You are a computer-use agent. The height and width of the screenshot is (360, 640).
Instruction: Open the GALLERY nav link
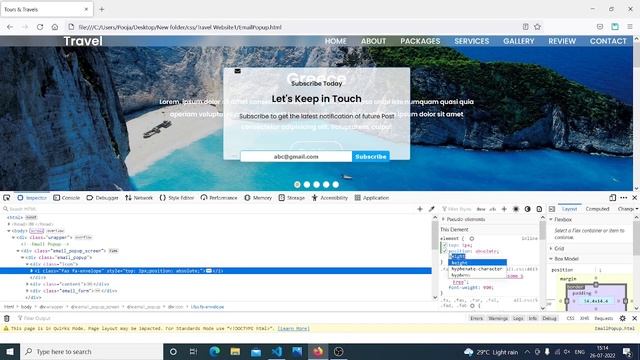point(518,41)
